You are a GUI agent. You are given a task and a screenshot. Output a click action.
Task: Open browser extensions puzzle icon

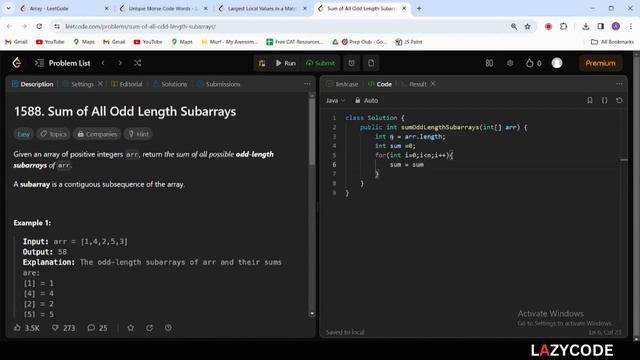coord(564,27)
